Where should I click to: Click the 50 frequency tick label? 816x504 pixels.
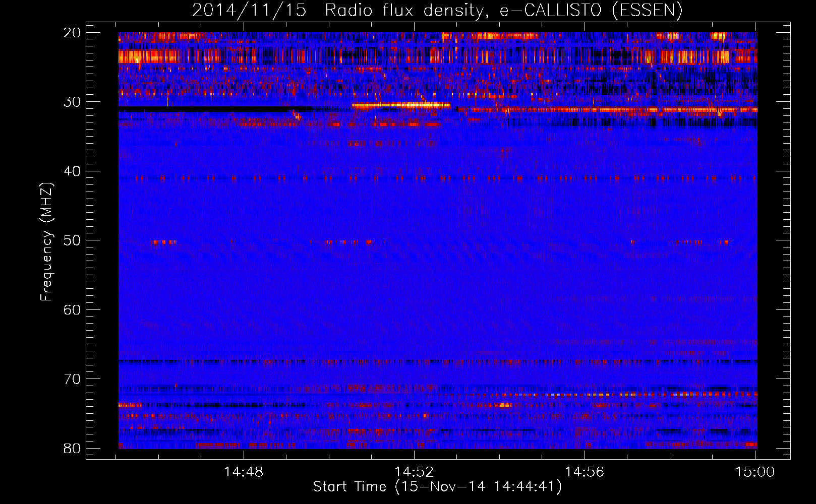click(73, 240)
